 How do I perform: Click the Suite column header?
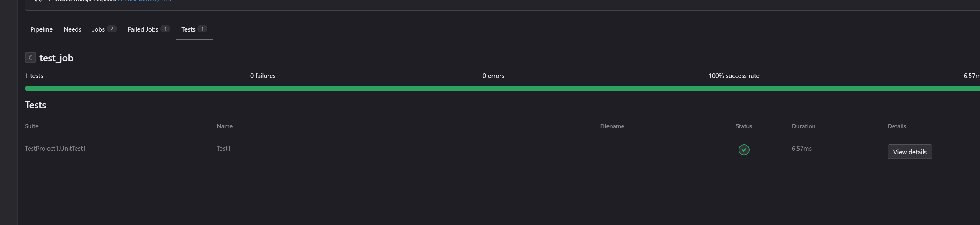point(32,126)
